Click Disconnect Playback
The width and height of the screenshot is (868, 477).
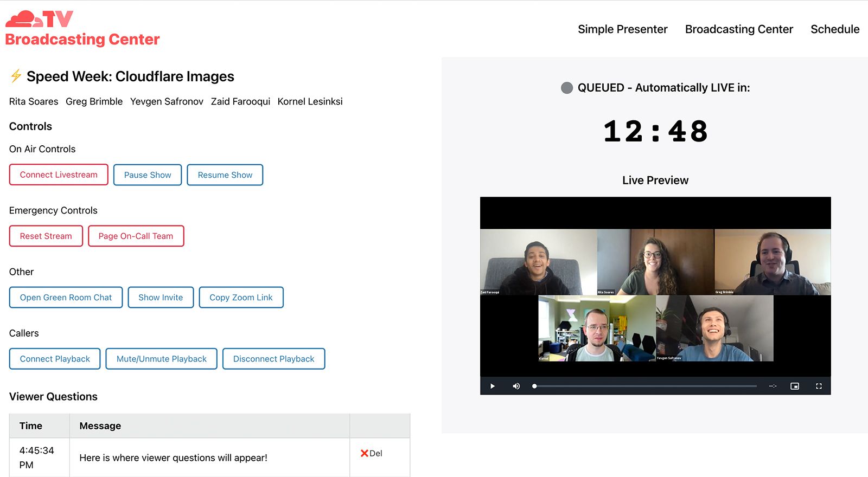coord(274,359)
